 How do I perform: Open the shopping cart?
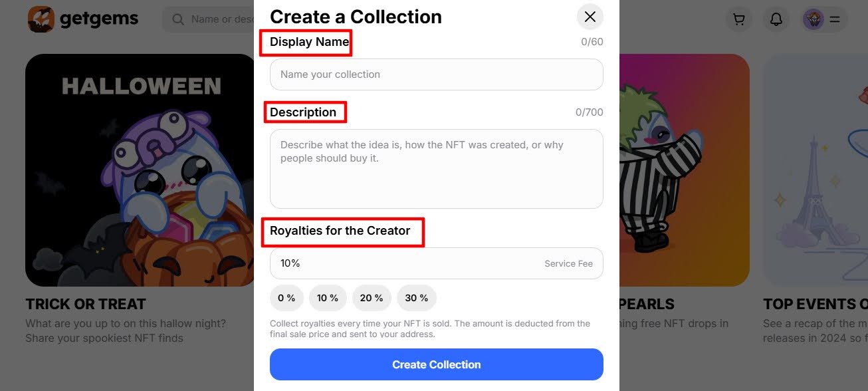pos(738,19)
